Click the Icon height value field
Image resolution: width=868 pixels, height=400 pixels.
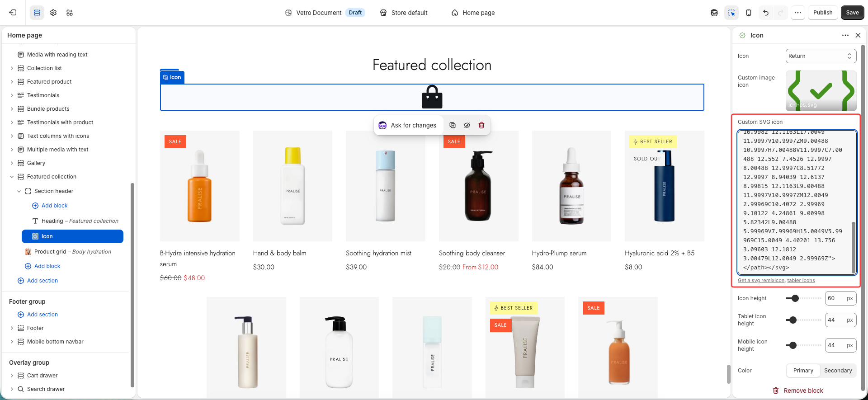[x=840, y=298]
